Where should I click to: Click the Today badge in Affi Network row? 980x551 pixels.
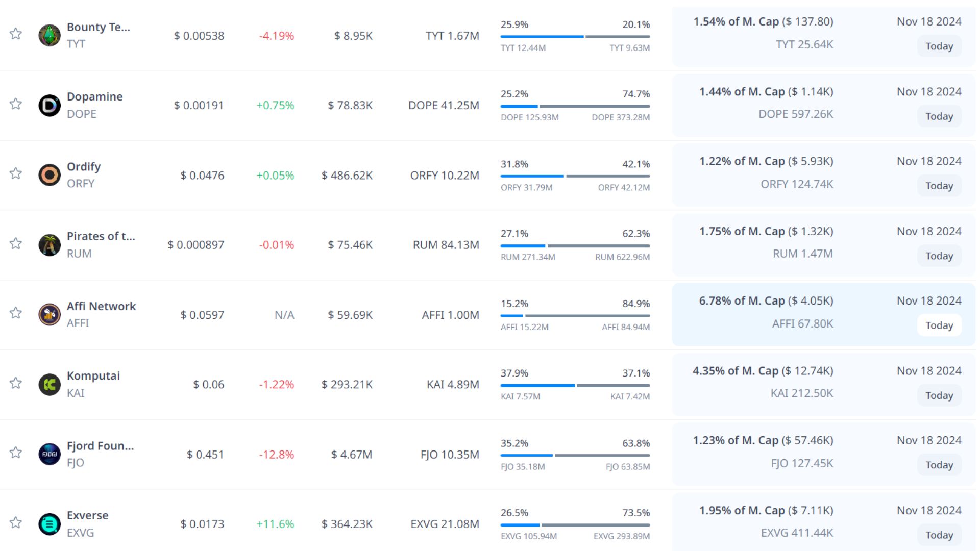pyautogui.click(x=939, y=325)
